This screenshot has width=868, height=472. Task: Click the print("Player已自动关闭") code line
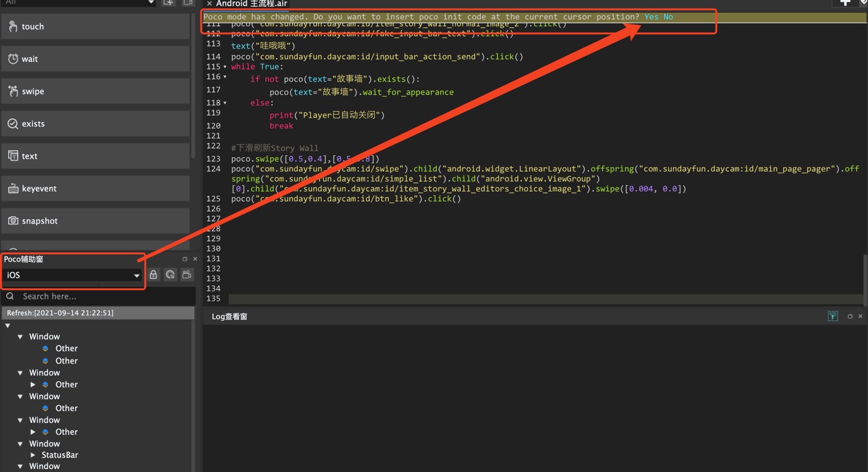pos(327,115)
